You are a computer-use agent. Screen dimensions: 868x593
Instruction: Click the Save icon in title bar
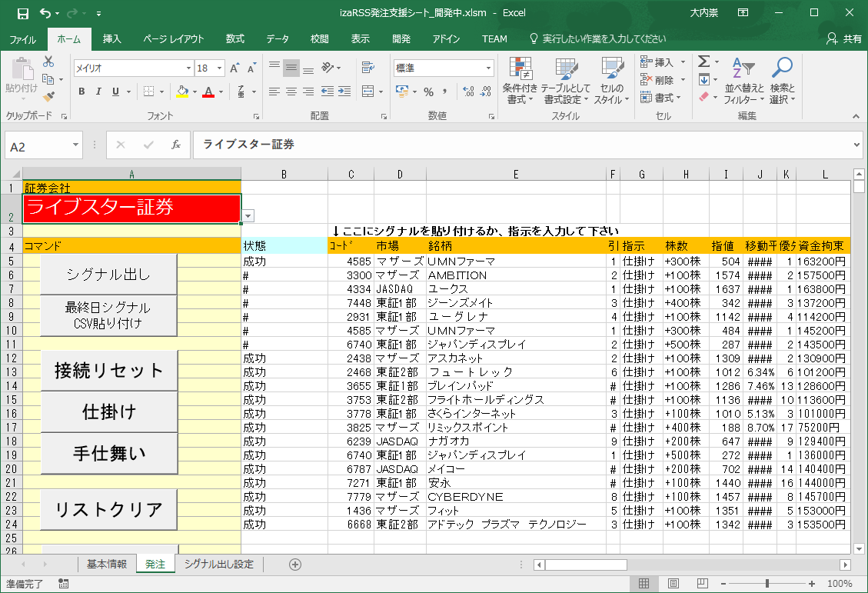tap(23, 13)
